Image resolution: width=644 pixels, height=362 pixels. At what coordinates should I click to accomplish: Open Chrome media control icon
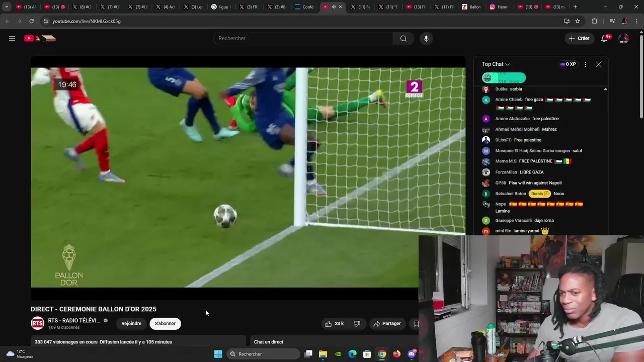point(612,21)
